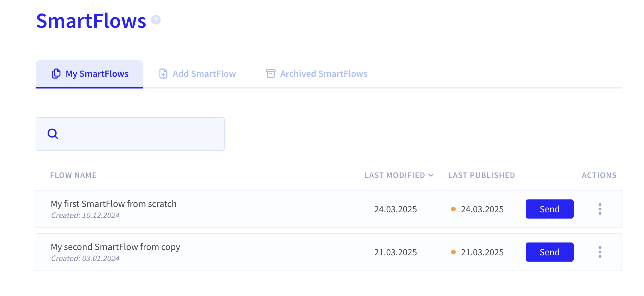Click the Flow Name column header
The height and width of the screenshot is (296, 644).
point(73,175)
